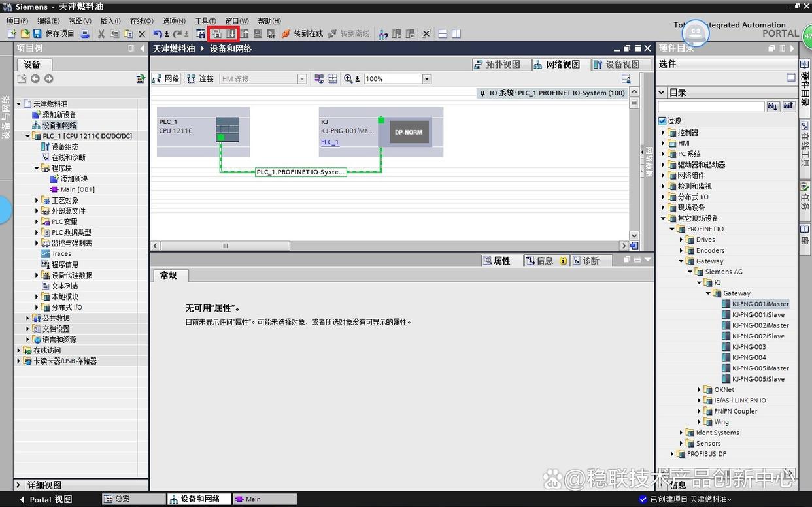
Task: Expand the 工艺对象 node in project tree
Action: pyautogui.click(x=37, y=201)
